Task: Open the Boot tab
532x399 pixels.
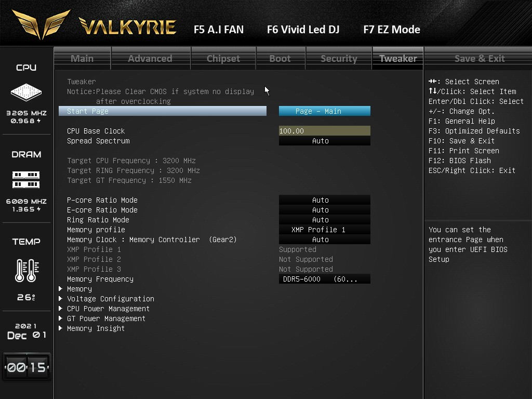Action: tap(280, 58)
